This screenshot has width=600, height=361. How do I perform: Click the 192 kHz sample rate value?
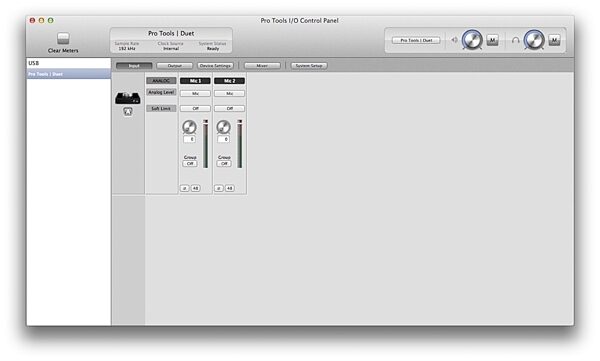[x=127, y=49]
